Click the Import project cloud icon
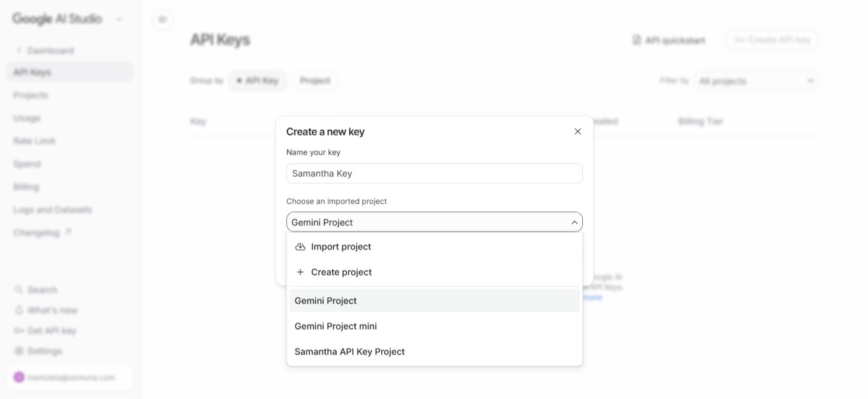The width and height of the screenshot is (868, 399). click(300, 247)
